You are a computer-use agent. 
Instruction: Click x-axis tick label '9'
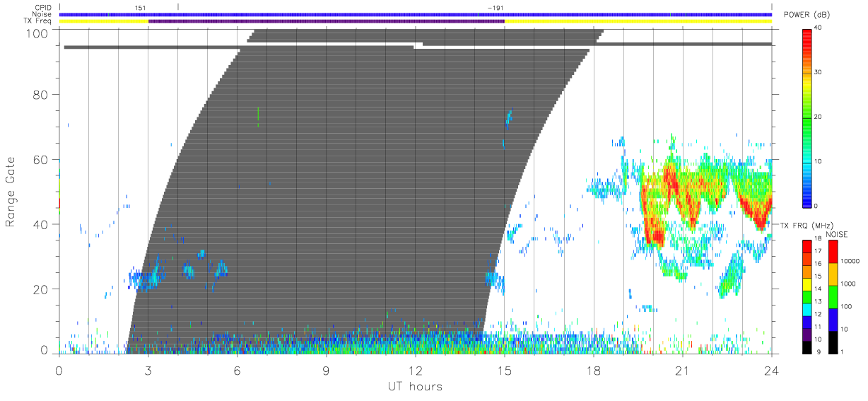point(326,370)
